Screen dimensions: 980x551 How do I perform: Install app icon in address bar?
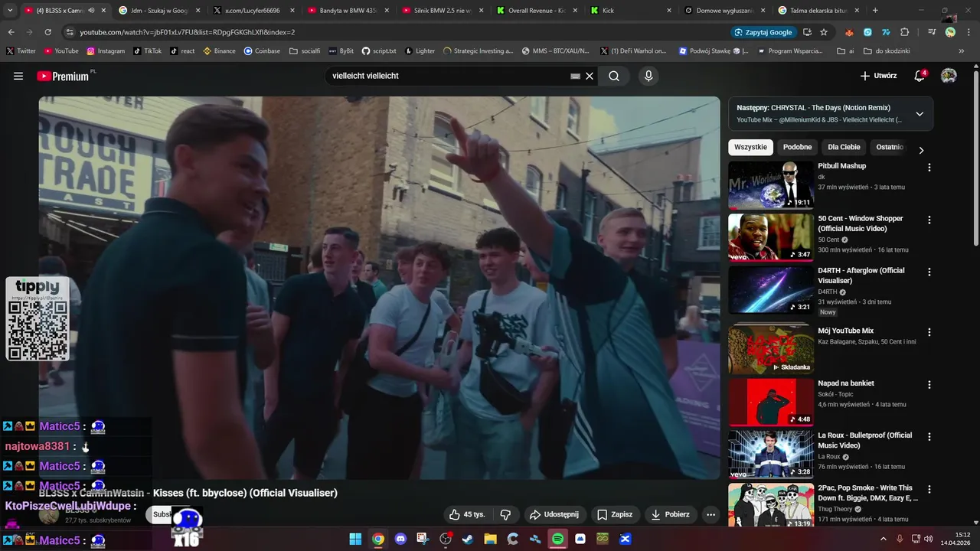(807, 32)
